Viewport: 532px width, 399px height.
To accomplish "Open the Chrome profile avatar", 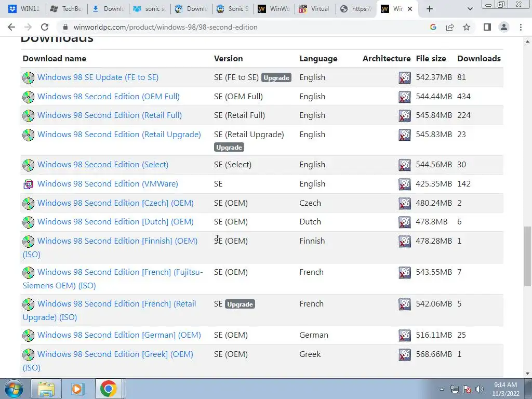I will click(x=504, y=27).
